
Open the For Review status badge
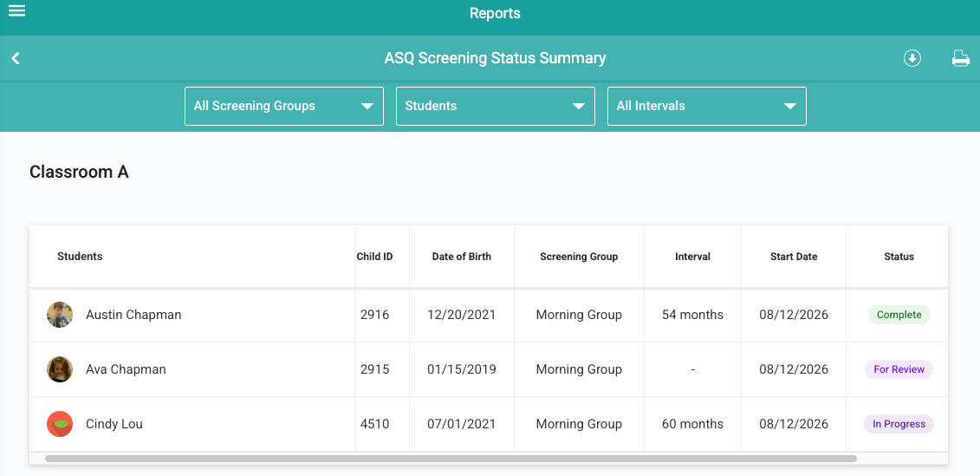[x=899, y=369]
